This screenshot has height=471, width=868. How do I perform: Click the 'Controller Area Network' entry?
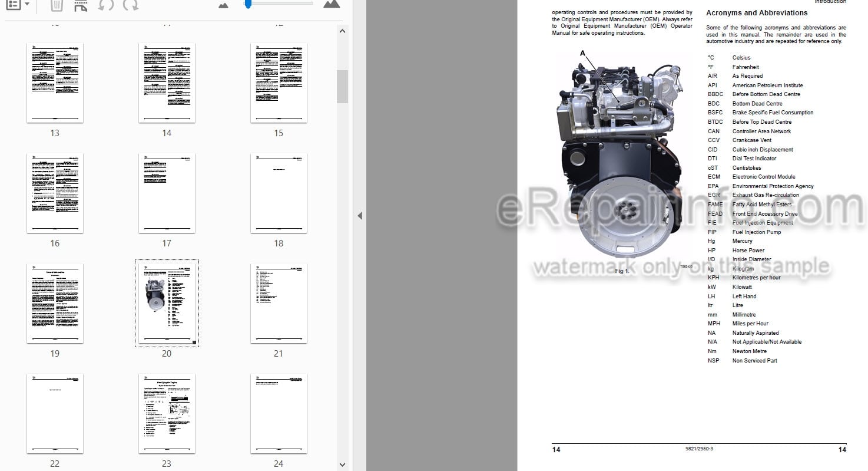point(761,131)
